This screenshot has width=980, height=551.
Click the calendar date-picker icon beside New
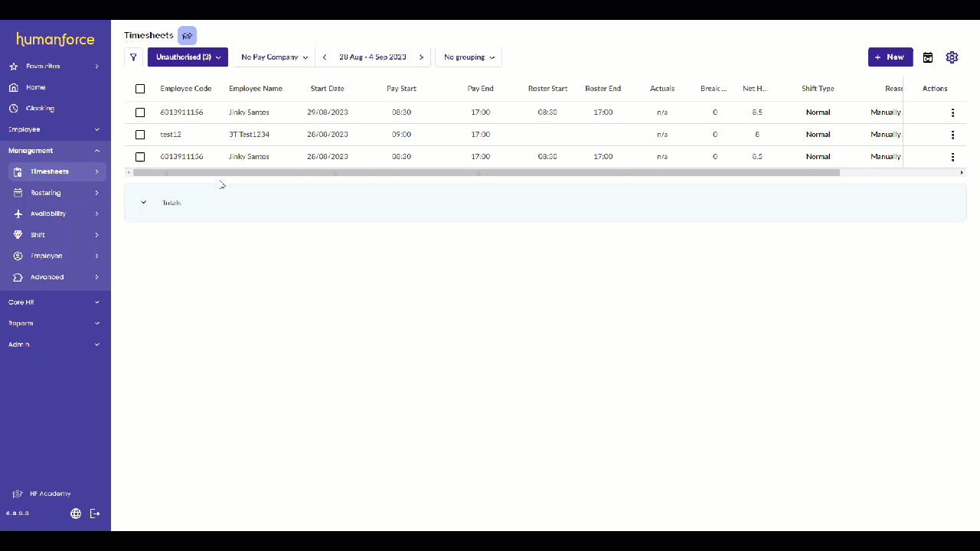coord(928,57)
